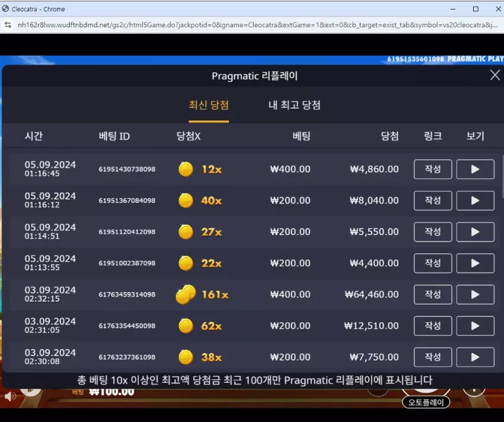Screen dimensions: 504x422
Task: Close the Pragmatic replay dialog
Action: pos(495,75)
